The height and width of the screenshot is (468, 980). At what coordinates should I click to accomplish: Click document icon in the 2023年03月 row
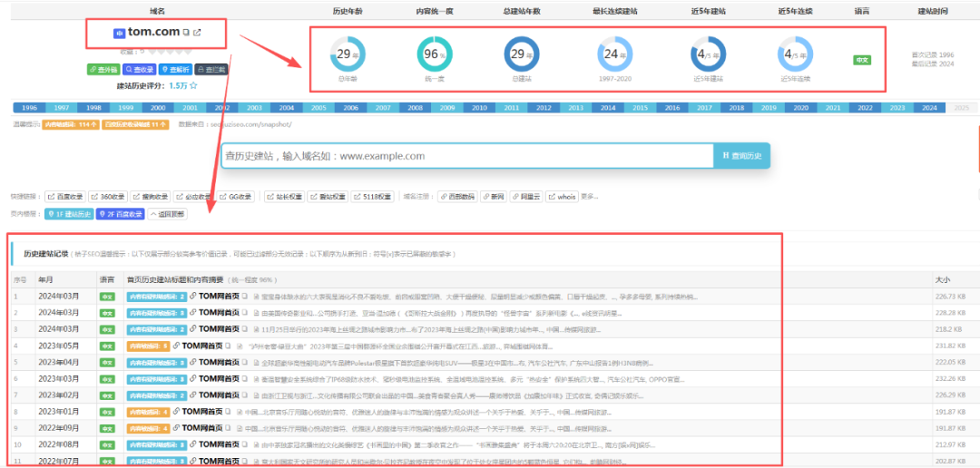point(257,378)
